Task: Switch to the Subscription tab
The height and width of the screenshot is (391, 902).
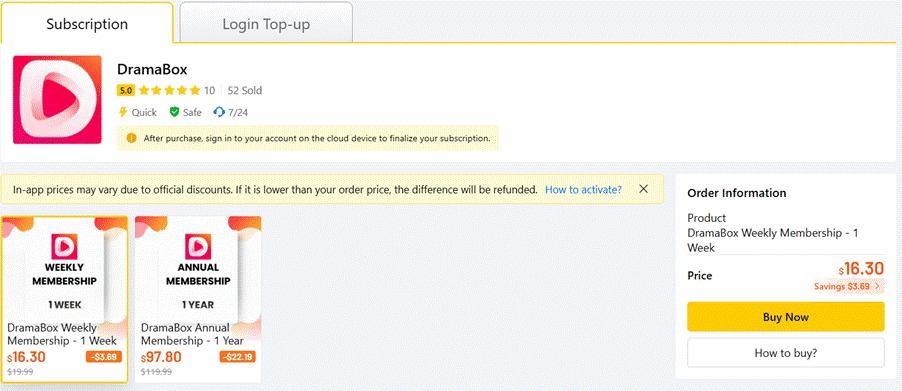Action: coord(87,24)
